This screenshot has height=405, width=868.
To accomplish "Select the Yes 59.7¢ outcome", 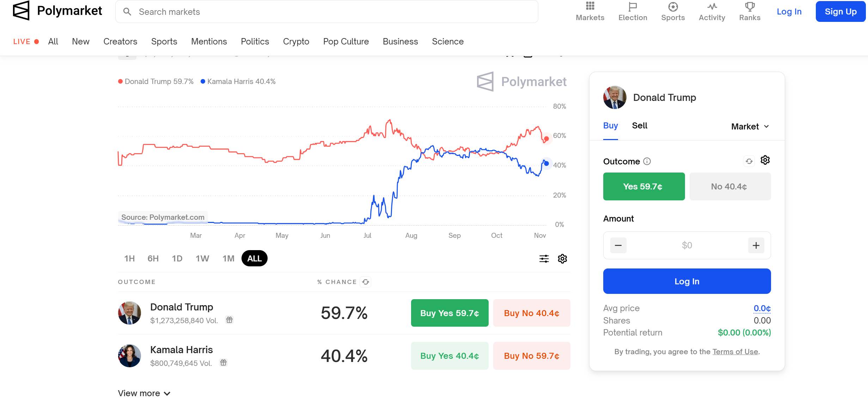I will pyautogui.click(x=644, y=186).
